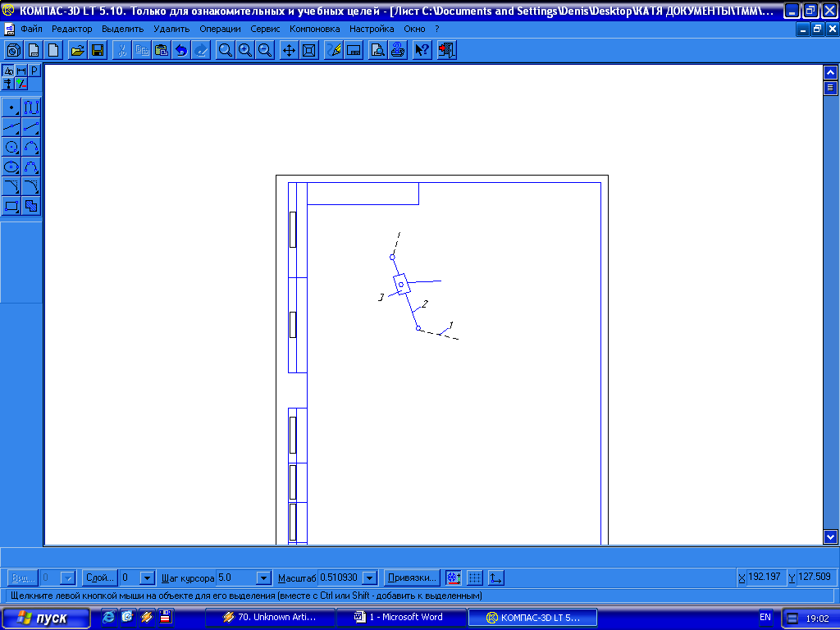Screen dimensions: 840x630
Task: Open a file with the folder icon
Action: [x=78, y=50]
